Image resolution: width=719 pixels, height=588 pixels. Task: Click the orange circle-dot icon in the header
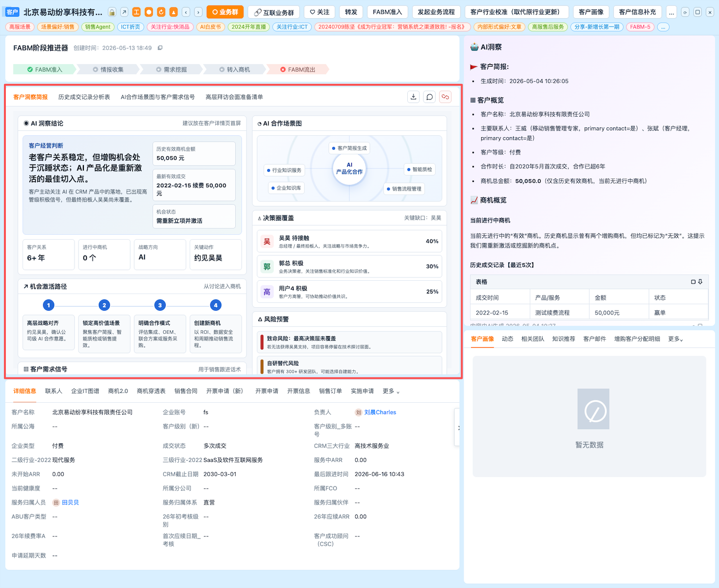[x=149, y=12]
